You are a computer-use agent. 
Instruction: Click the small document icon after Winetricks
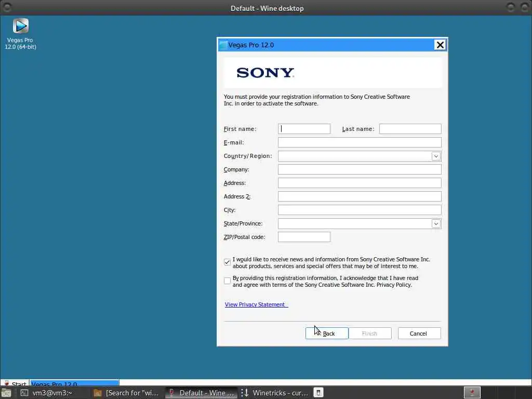coord(318,393)
